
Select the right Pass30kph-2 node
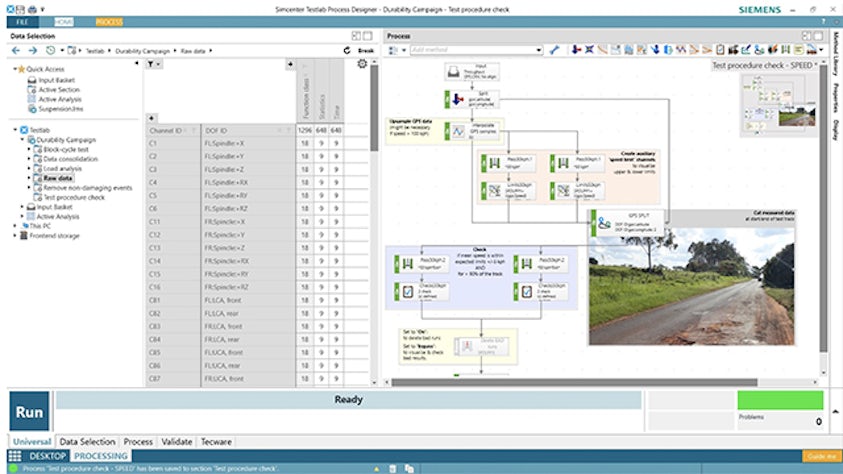pyautogui.click(x=541, y=263)
